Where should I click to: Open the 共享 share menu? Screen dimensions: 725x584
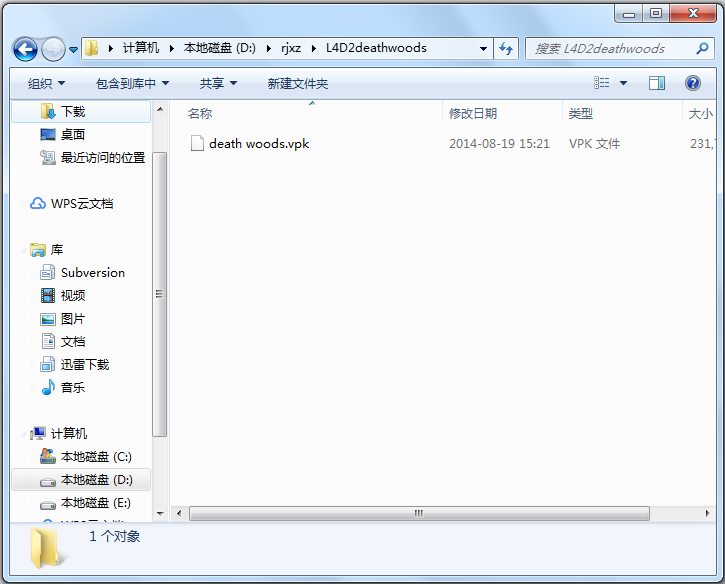(217, 83)
